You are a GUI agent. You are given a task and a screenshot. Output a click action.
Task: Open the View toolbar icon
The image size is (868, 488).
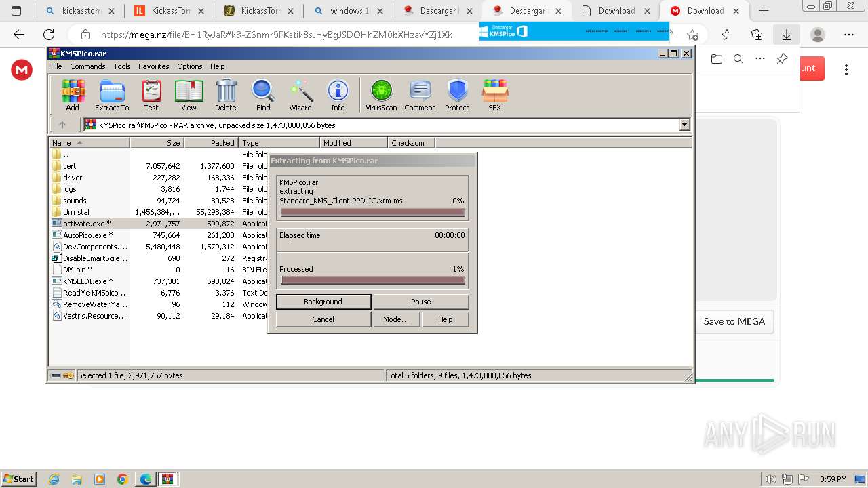pyautogui.click(x=189, y=96)
